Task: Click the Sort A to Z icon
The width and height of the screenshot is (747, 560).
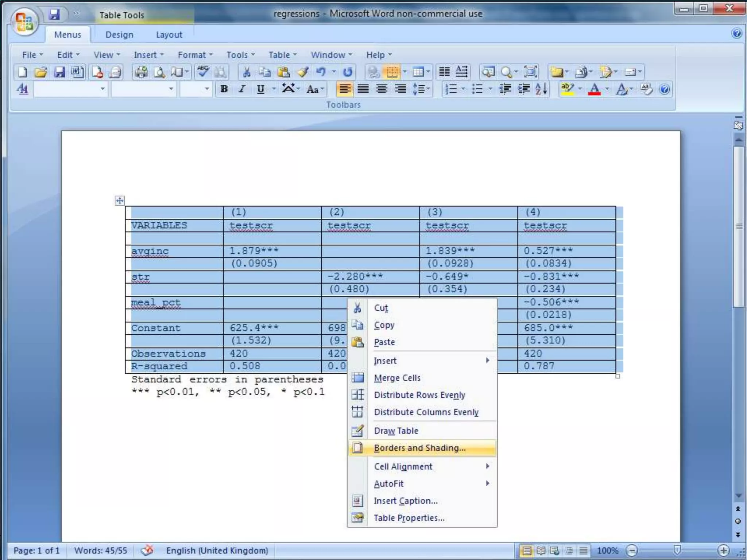Action: click(x=541, y=89)
